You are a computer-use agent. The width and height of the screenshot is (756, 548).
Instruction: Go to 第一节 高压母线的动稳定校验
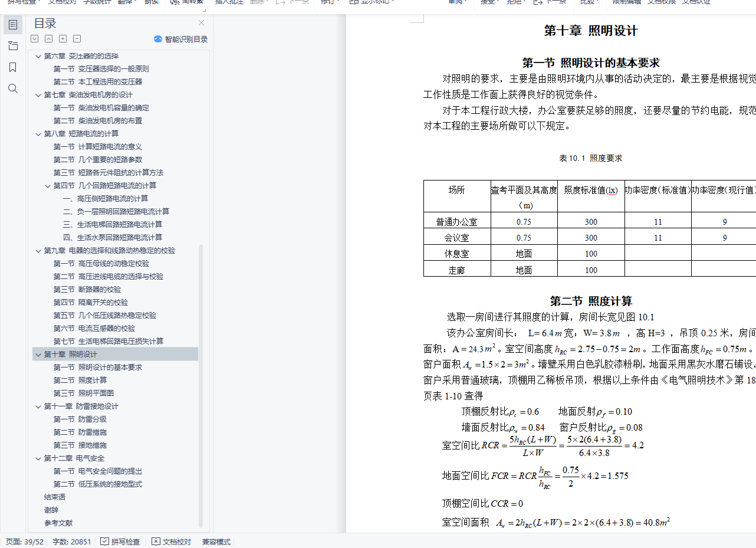101,264
